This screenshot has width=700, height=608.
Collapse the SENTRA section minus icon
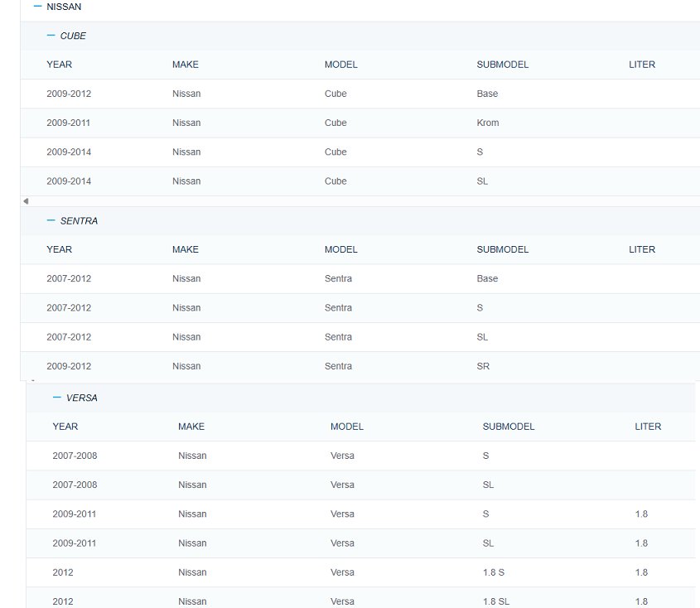(x=51, y=221)
